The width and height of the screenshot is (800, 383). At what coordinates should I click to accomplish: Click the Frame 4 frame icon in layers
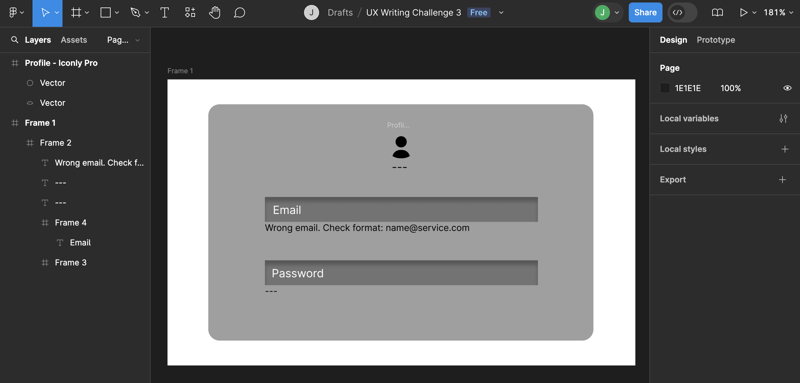point(45,223)
